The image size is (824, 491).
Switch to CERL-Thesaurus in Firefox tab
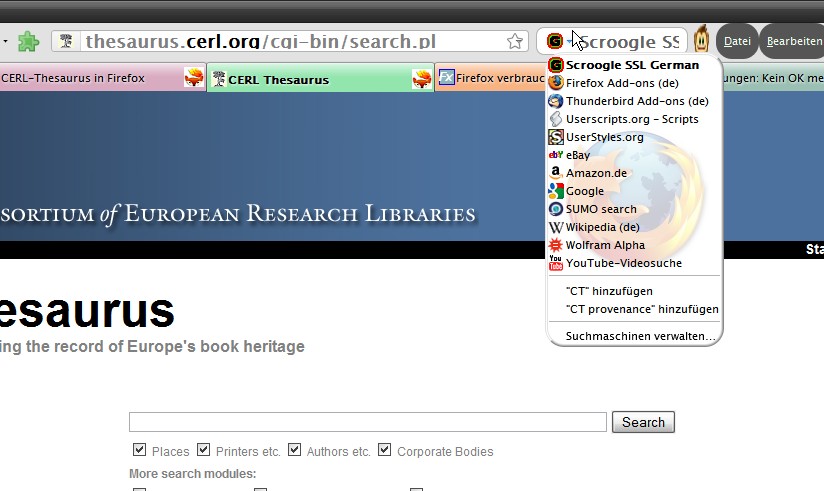click(102, 78)
